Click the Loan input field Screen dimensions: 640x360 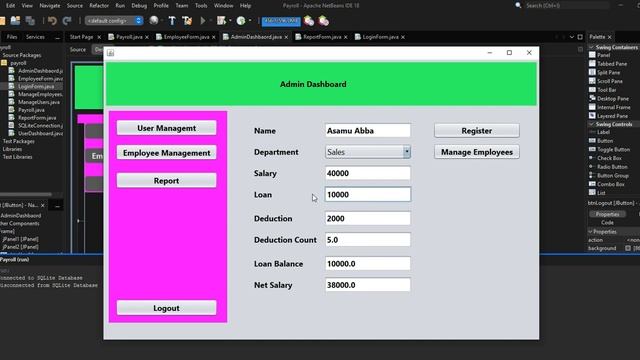point(368,194)
